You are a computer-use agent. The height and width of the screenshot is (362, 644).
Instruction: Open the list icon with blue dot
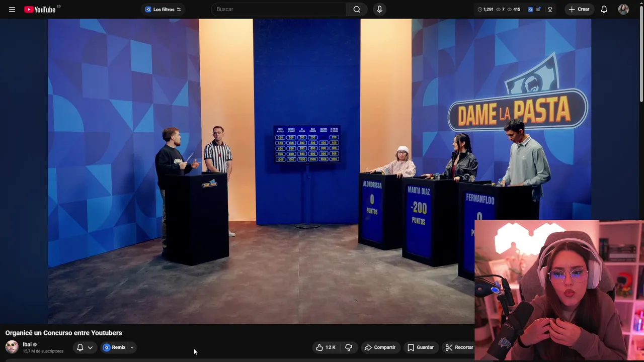538,10
